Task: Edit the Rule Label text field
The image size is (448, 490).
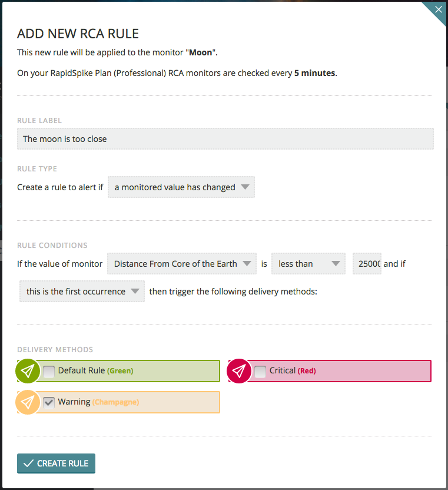Action: [x=225, y=139]
